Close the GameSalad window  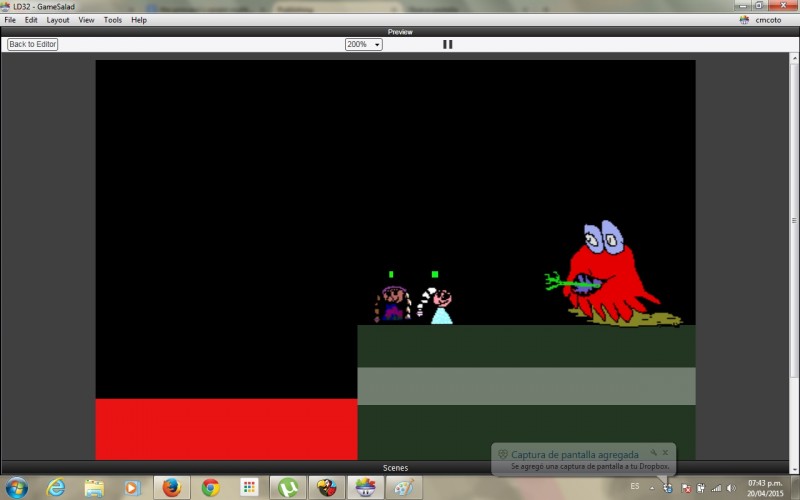coord(783,5)
